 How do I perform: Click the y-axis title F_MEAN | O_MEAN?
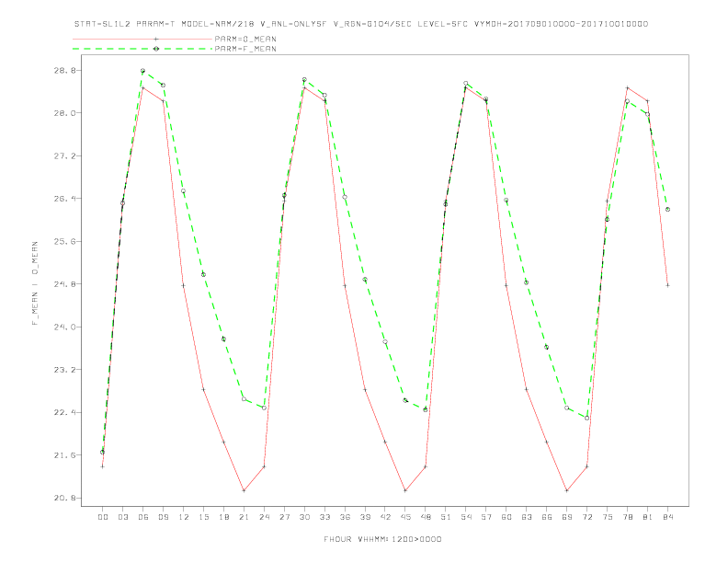tap(35, 283)
